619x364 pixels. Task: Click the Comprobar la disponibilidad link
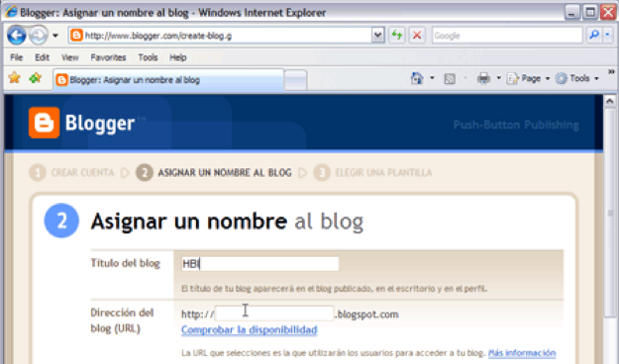click(x=250, y=329)
